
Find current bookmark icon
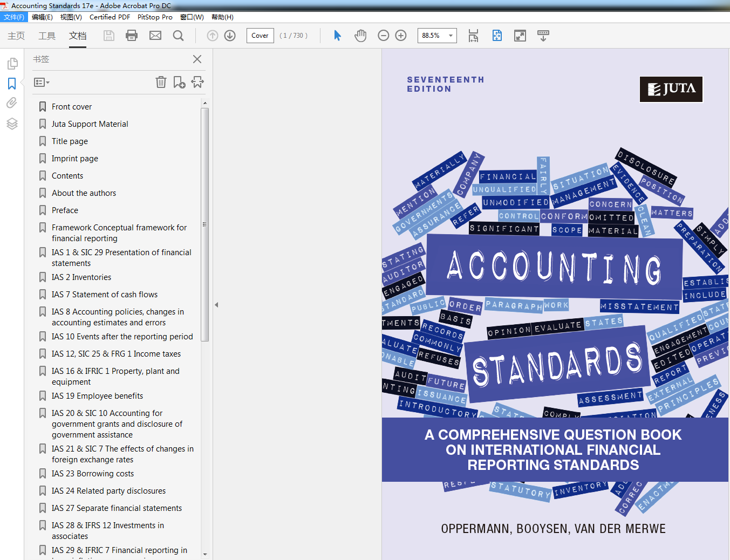(x=197, y=82)
